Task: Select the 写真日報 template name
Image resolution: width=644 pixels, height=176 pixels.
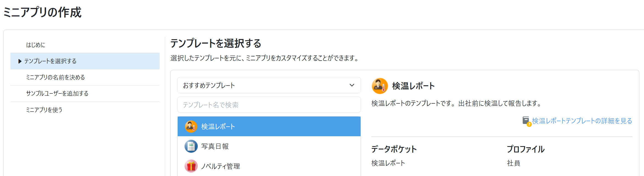Action: click(x=215, y=146)
